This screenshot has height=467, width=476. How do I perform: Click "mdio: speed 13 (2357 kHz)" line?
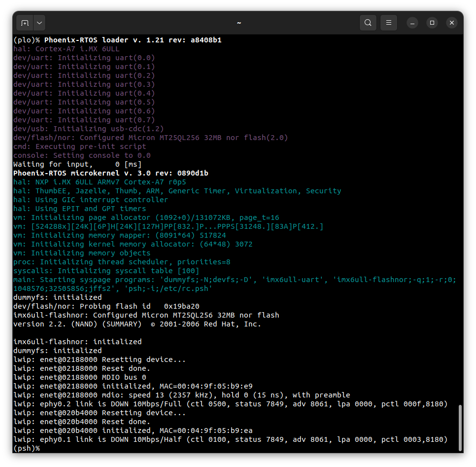pyautogui.click(x=181, y=395)
